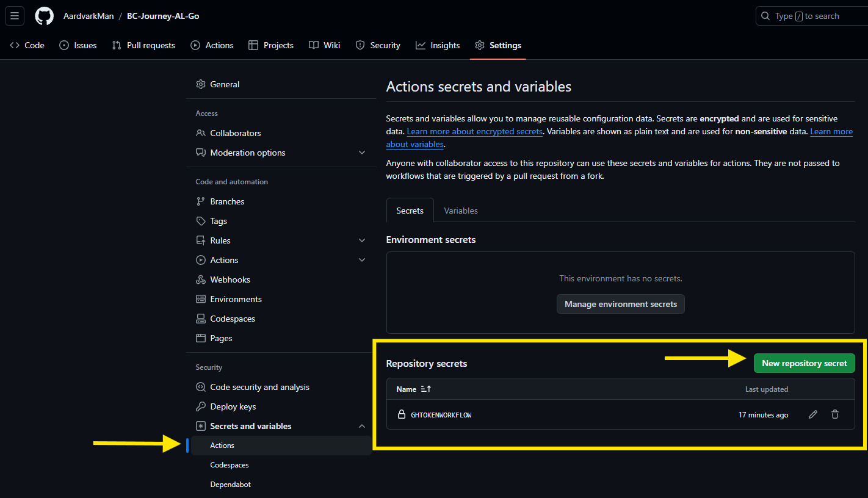
Task: Click the Tags sidebar icon
Action: point(201,220)
